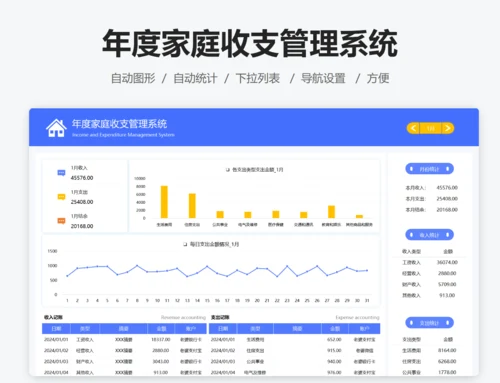Viewport: 500px width, 383px height.
Task: Click the 下拉列表 feature text in the tagline
Action: coord(257,78)
